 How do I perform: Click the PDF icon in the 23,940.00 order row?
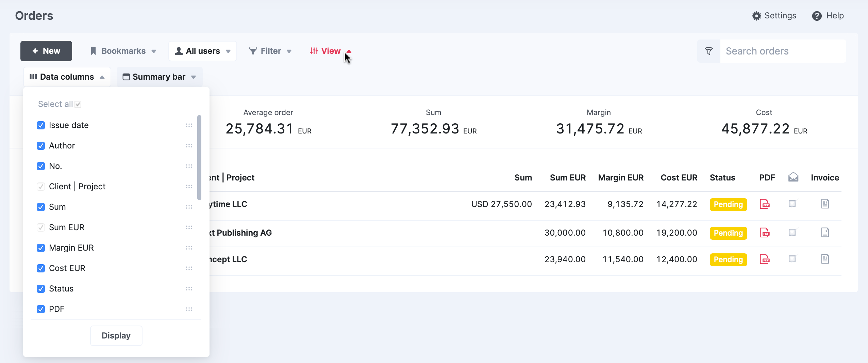(x=765, y=259)
